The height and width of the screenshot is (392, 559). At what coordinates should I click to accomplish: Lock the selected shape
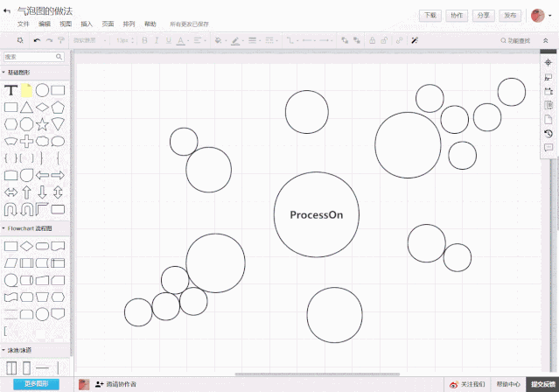click(x=372, y=40)
